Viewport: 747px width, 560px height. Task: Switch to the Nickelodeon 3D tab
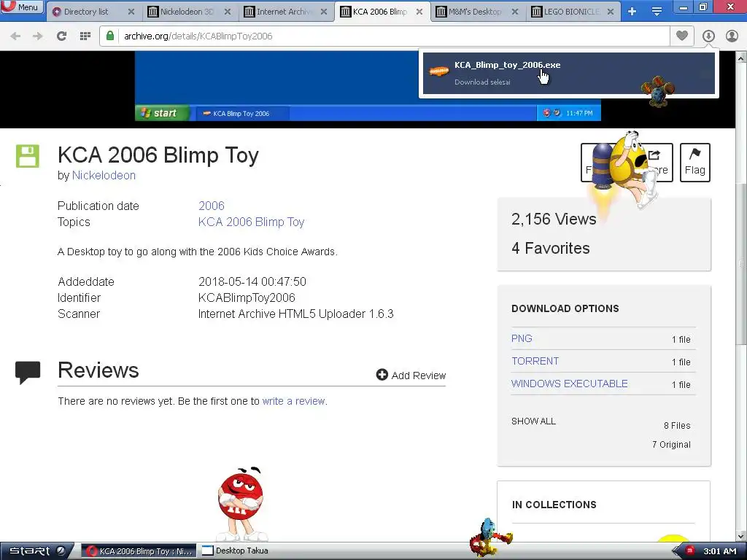(x=187, y=12)
